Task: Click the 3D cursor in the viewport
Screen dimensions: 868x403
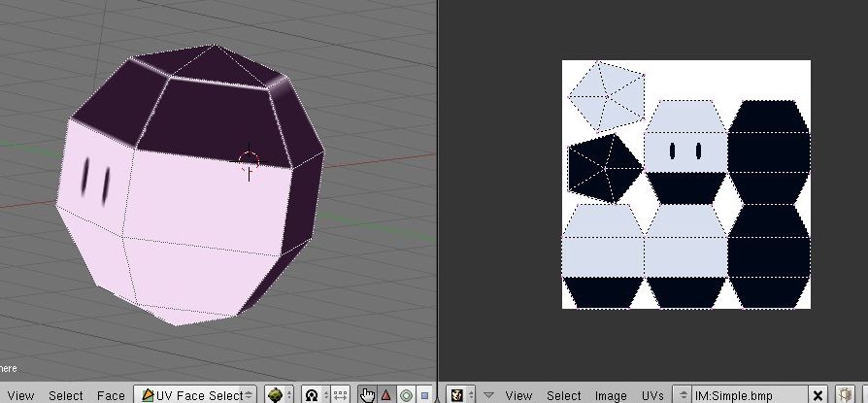Action: [x=249, y=161]
